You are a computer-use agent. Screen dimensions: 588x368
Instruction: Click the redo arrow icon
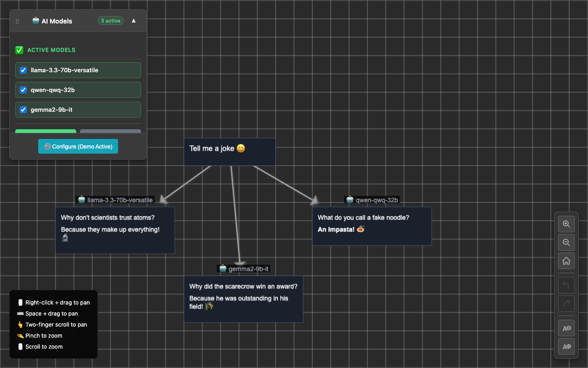[x=566, y=304]
